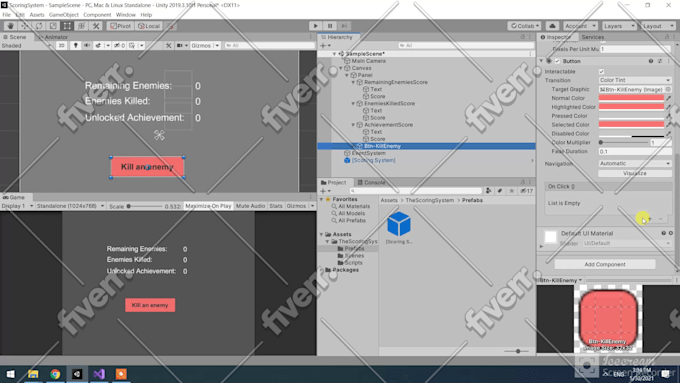Screen dimensions: 680x383
Task: Toggle Local handle rotation
Action: (149, 26)
